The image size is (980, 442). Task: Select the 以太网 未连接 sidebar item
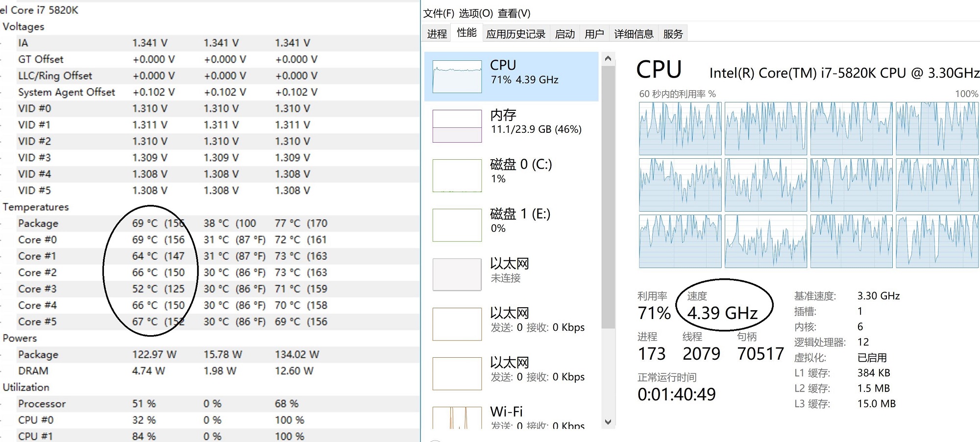pyautogui.click(x=511, y=274)
